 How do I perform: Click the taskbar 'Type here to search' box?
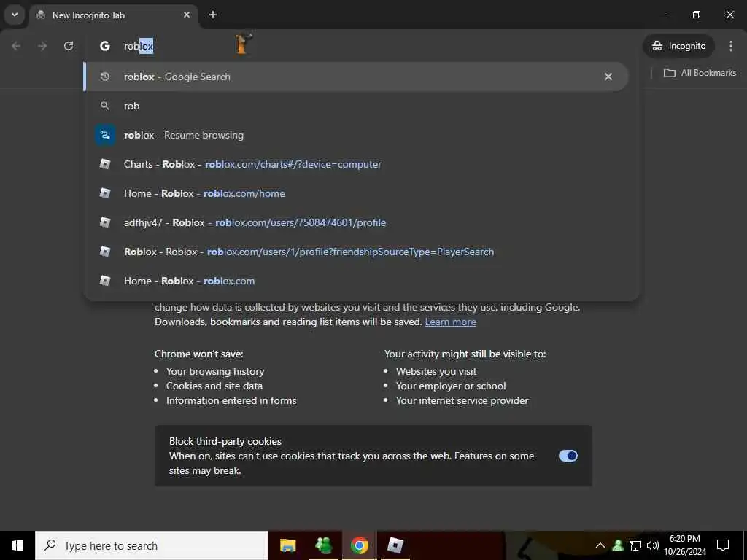[152, 545]
